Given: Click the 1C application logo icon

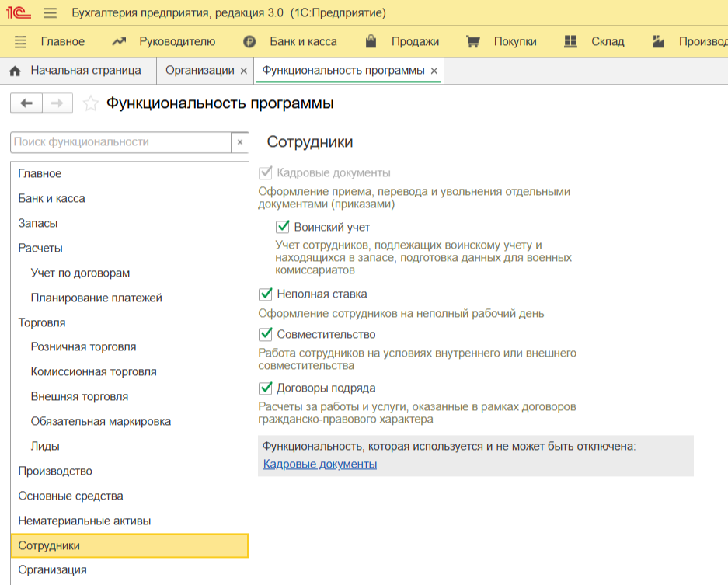Looking at the screenshot, I should pos(17,13).
